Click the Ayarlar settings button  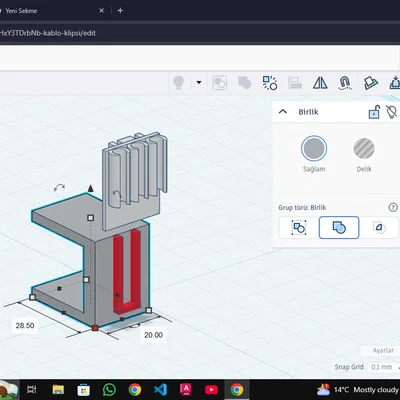(x=383, y=350)
